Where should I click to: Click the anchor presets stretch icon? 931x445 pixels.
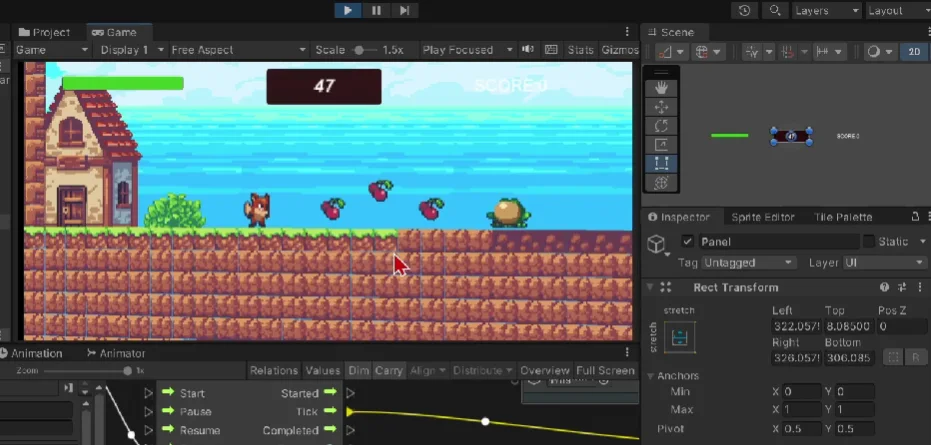(680, 340)
